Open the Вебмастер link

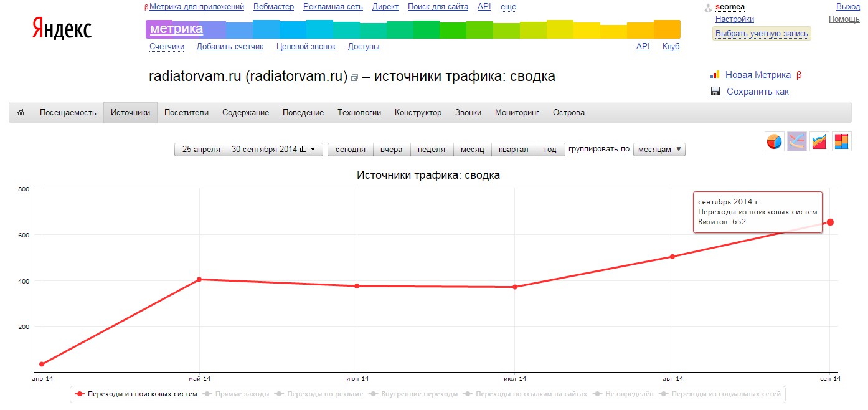pos(274,7)
